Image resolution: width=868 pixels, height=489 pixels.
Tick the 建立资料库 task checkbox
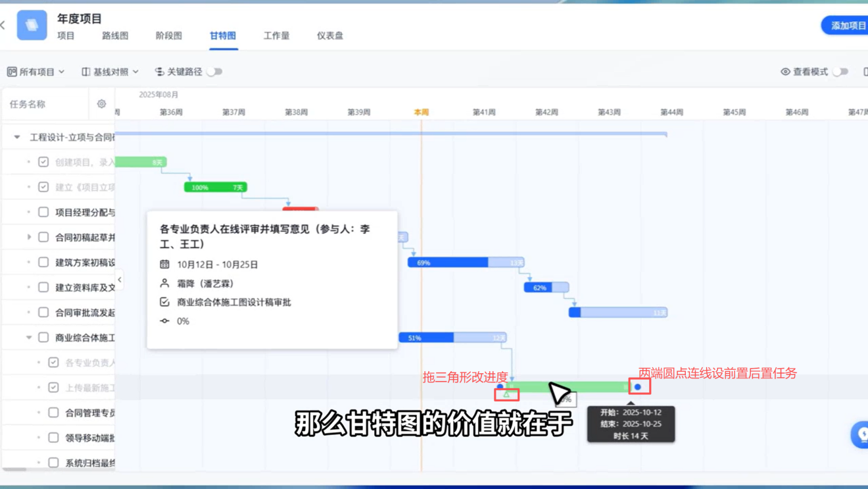tap(43, 287)
